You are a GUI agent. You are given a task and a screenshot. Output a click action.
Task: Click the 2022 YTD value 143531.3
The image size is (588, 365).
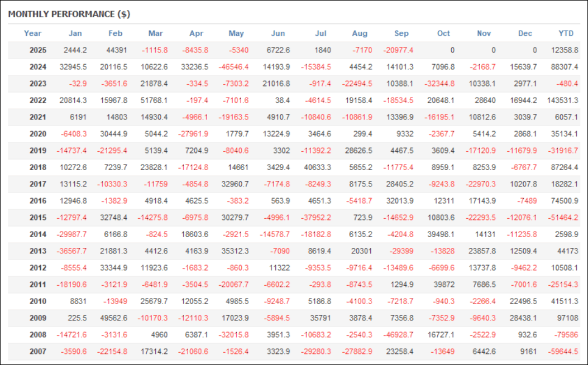coord(560,100)
